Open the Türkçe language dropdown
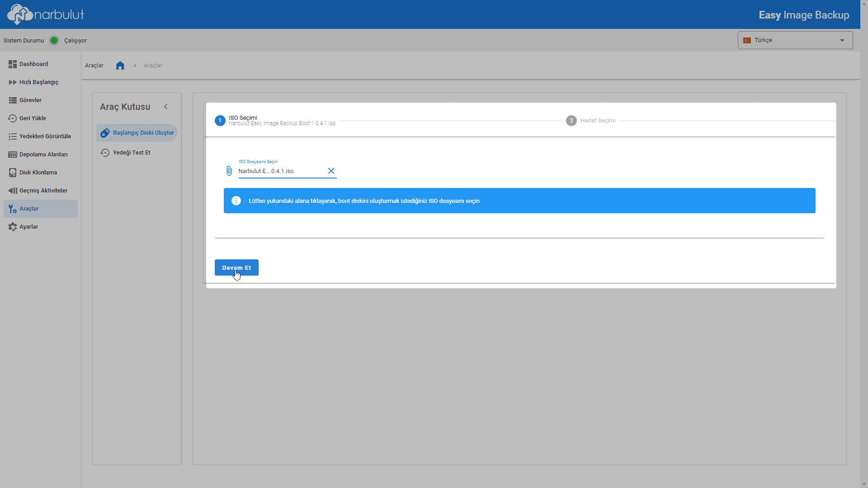The height and width of the screenshot is (488, 868). coord(795,40)
